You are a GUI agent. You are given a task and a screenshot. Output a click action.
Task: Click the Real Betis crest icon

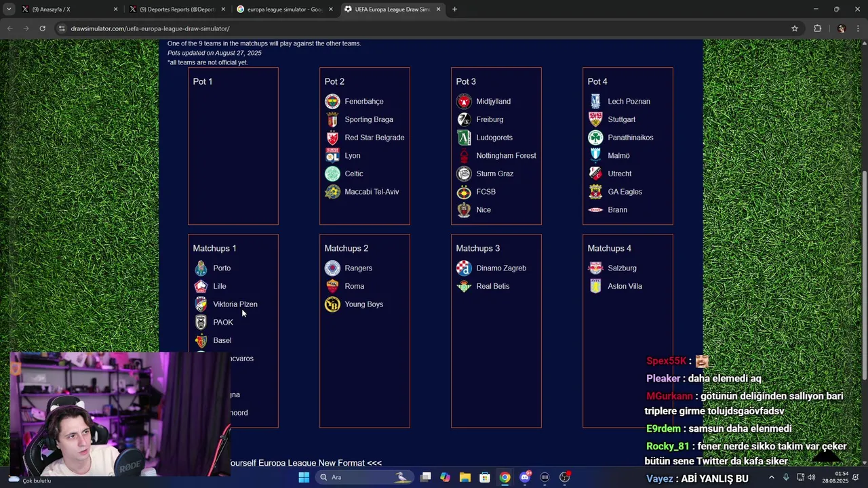464,287
